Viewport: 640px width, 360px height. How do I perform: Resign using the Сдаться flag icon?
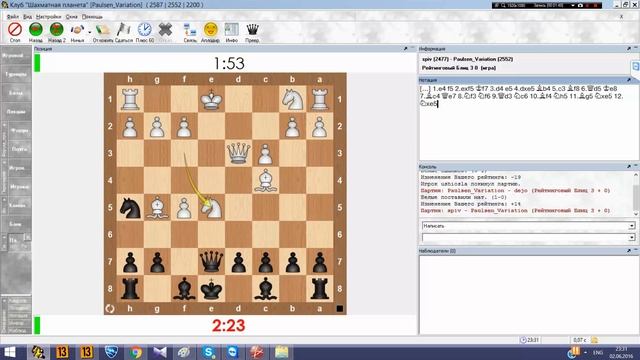[x=124, y=30]
